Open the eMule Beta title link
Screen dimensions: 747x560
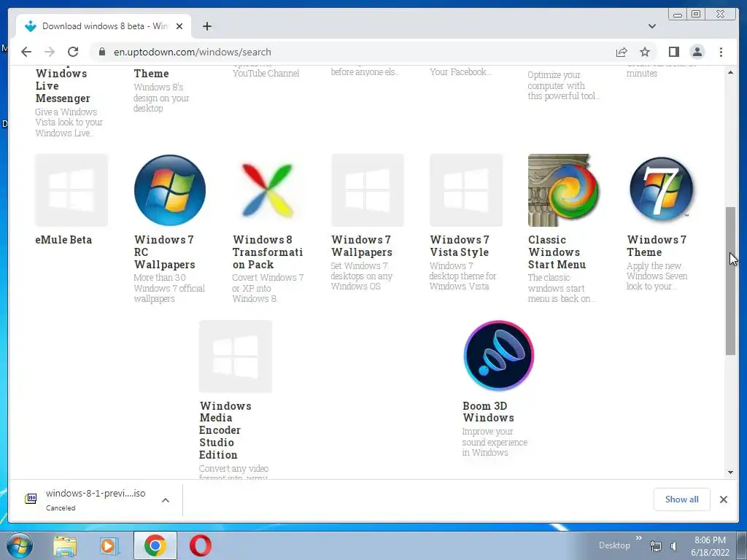63,240
